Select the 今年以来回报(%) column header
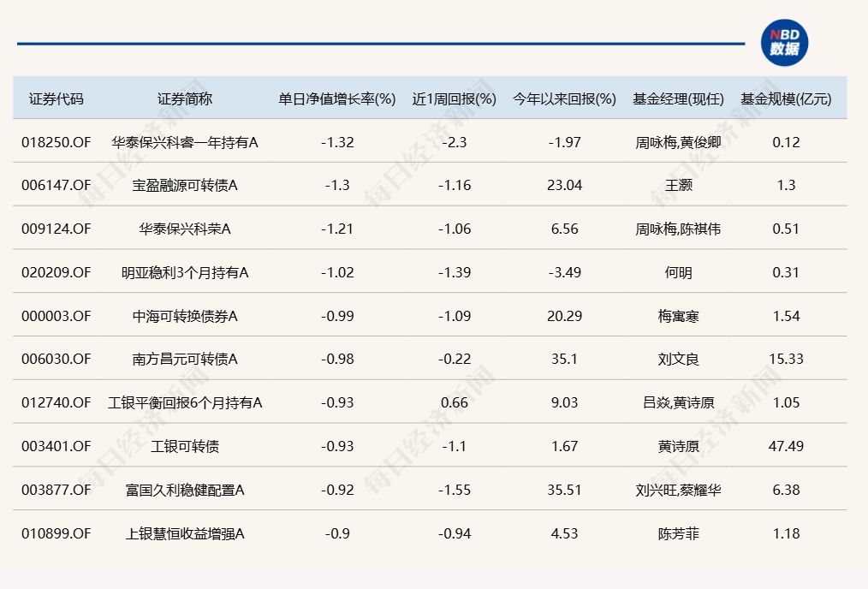The width and height of the screenshot is (868, 589). 565,99
